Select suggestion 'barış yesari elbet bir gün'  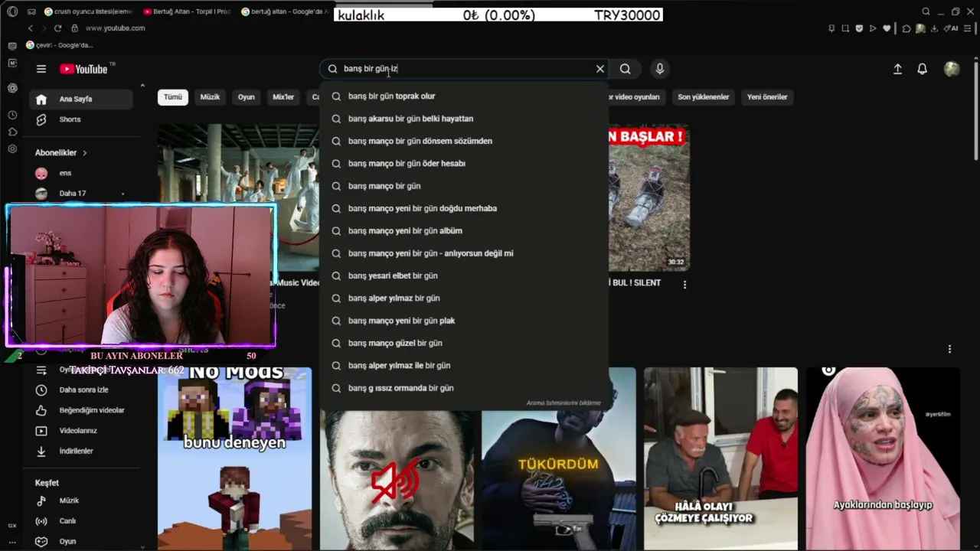click(x=464, y=275)
